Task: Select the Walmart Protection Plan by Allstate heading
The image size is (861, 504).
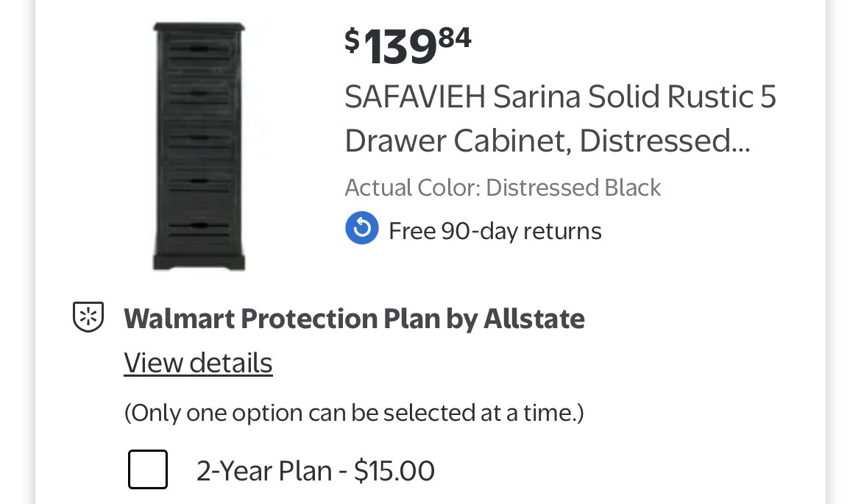Action: (354, 319)
